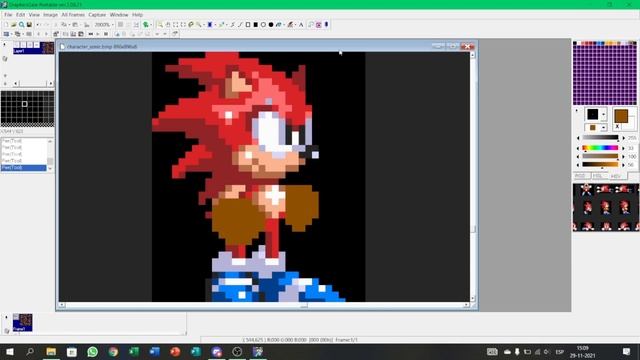
Task: Open the Pen tool options dropdown arrow
Action: (x=226, y=24)
